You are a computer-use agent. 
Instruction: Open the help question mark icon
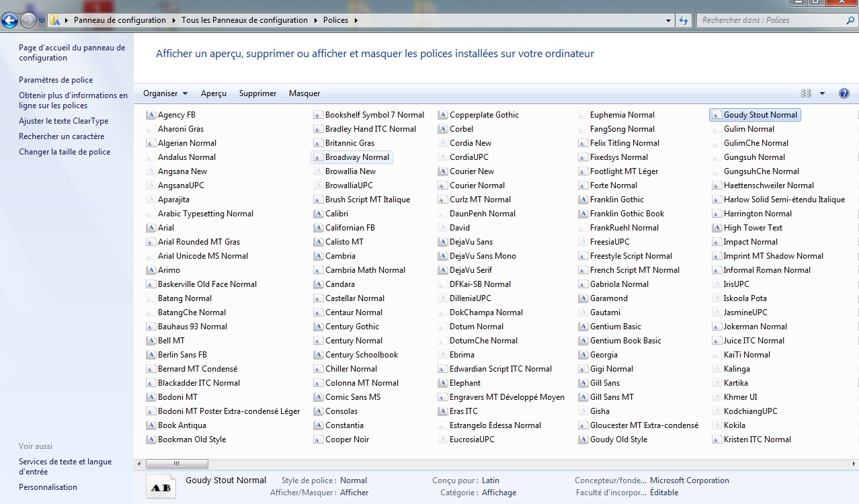coord(844,93)
